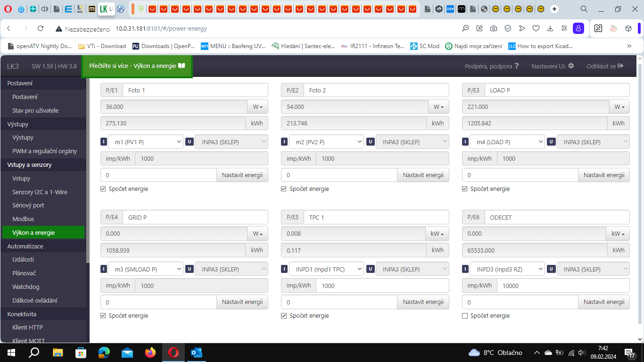The height and width of the screenshot is (362, 644).
Task: Log out using the Odhlásit se link
Action: [605, 66]
